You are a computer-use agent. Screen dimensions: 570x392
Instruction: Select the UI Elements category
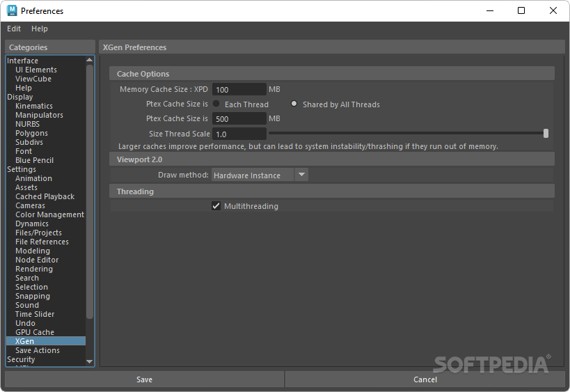36,70
